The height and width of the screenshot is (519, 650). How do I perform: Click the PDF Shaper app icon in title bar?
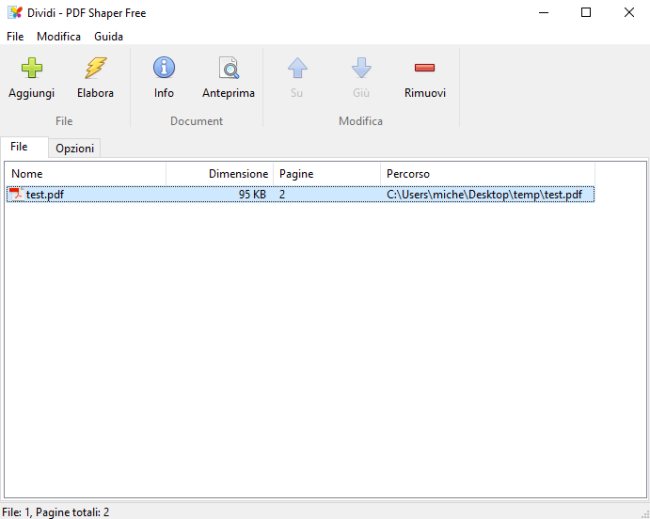point(15,12)
